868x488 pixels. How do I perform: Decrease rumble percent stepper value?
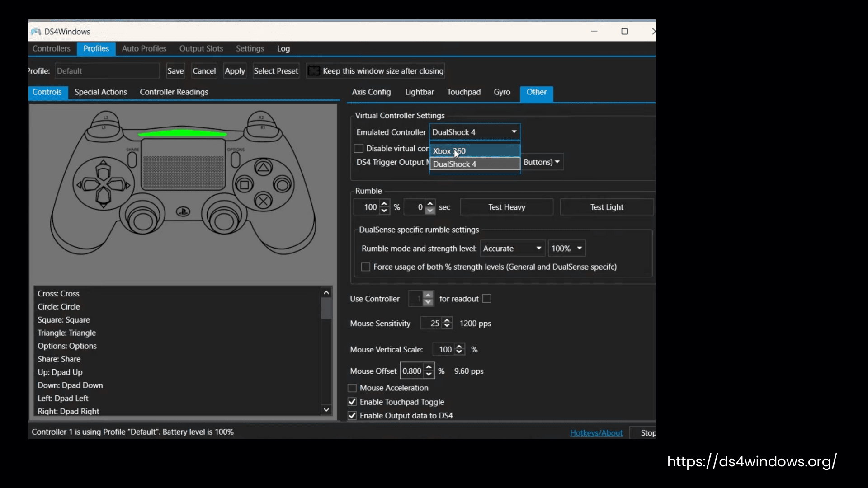click(384, 211)
